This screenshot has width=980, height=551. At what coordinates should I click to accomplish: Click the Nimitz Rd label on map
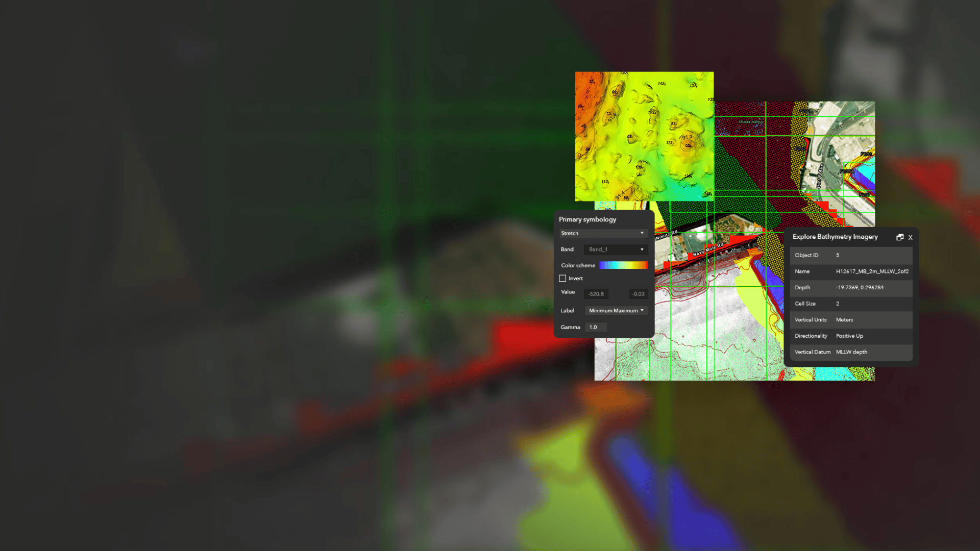[x=667, y=235]
